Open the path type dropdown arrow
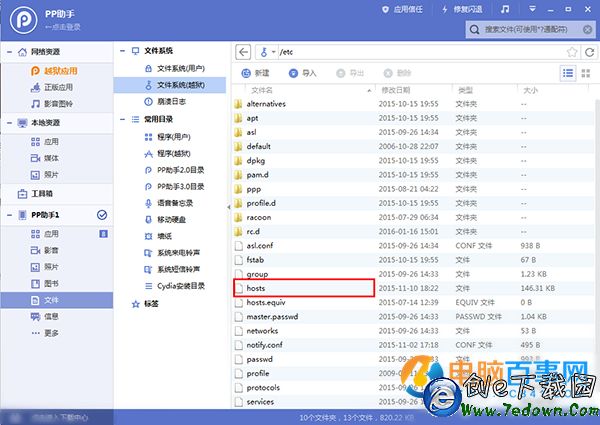The height and width of the screenshot is (425, 600). click(x=274, y=52)
